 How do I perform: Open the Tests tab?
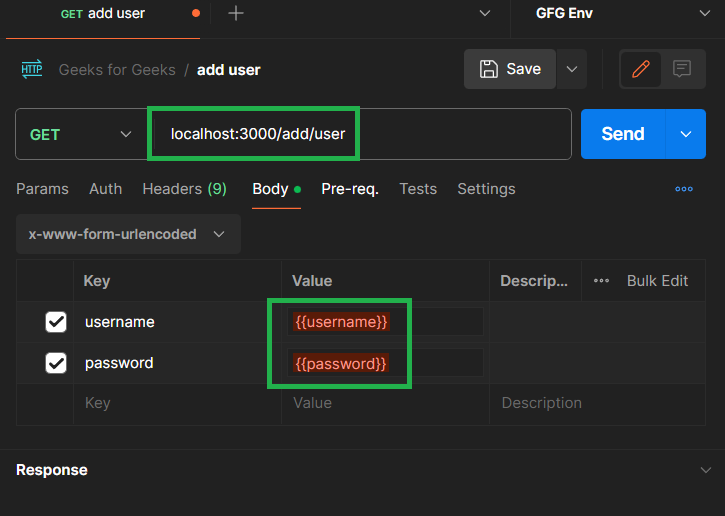tap(418, 189)
